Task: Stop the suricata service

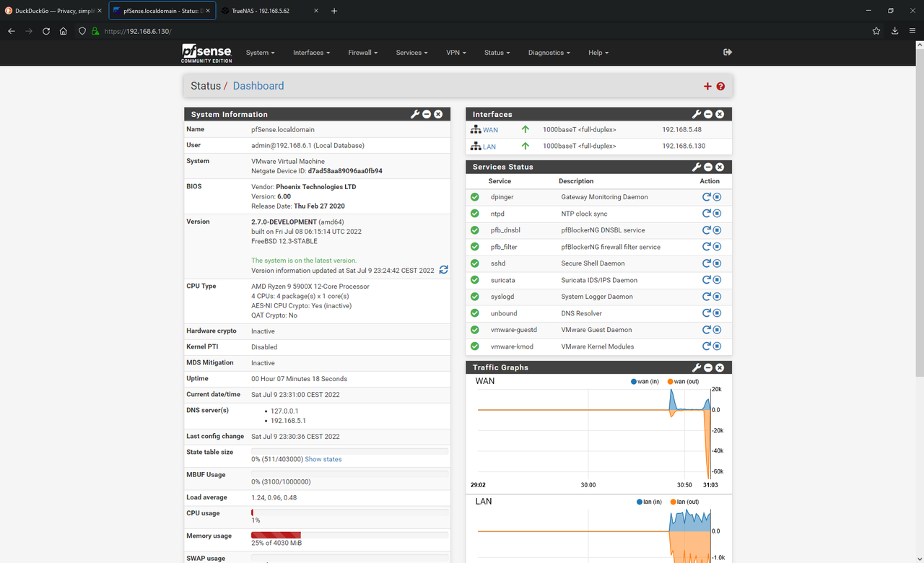Action: tap(717, 280)
